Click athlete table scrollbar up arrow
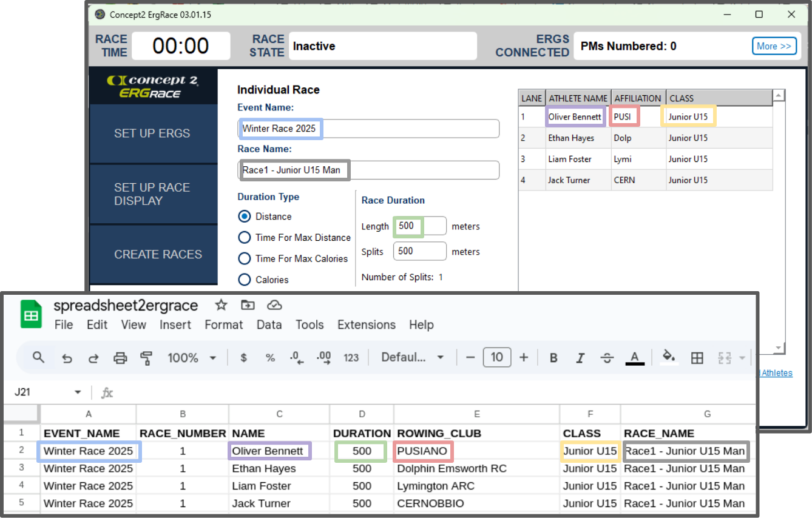 point(779,95)
